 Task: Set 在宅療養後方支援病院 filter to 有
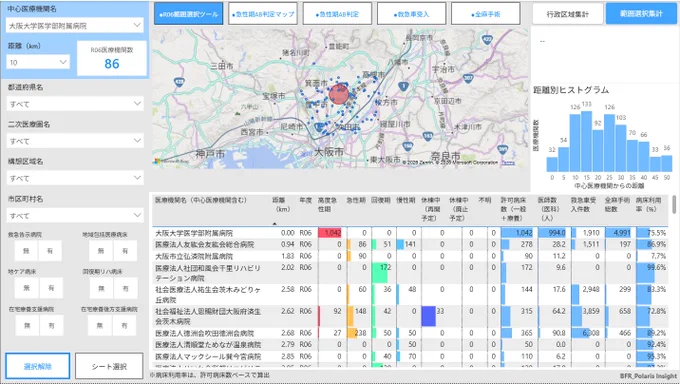pos(124,325)
